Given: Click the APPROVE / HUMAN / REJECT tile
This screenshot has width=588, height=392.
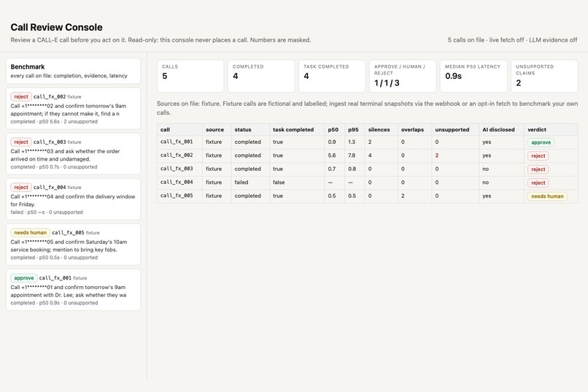Looking at the screenshot, I should 403,76.
